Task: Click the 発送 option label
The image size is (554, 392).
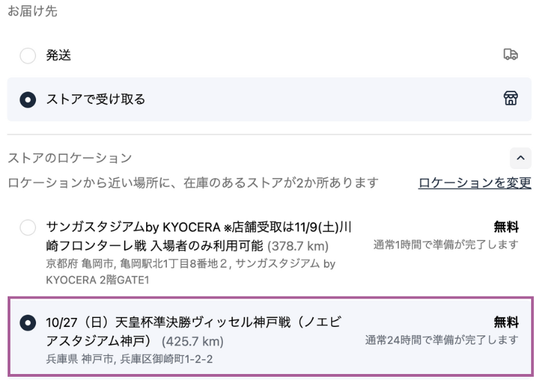Action: click(59, 55)
